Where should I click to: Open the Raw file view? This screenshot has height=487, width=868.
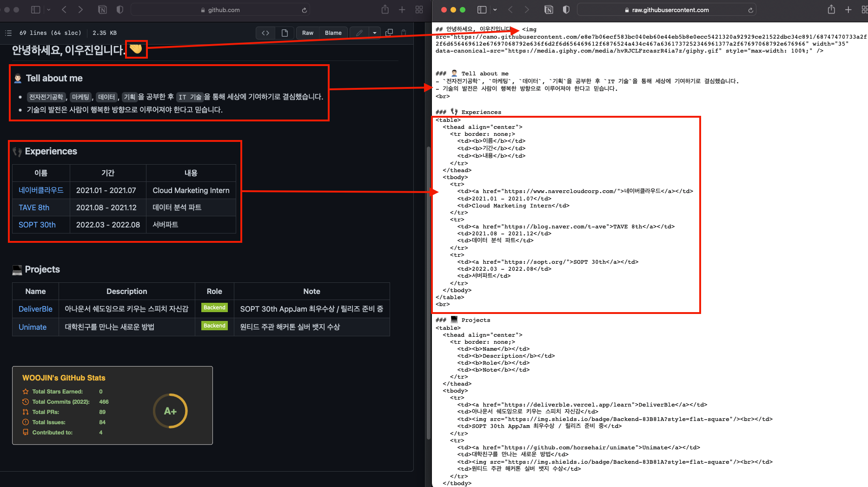pos(308,33)
